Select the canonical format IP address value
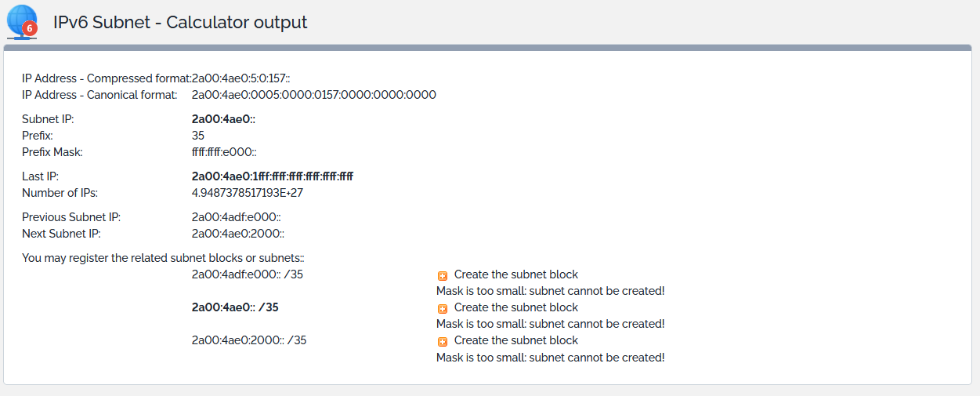 (313, 95)
